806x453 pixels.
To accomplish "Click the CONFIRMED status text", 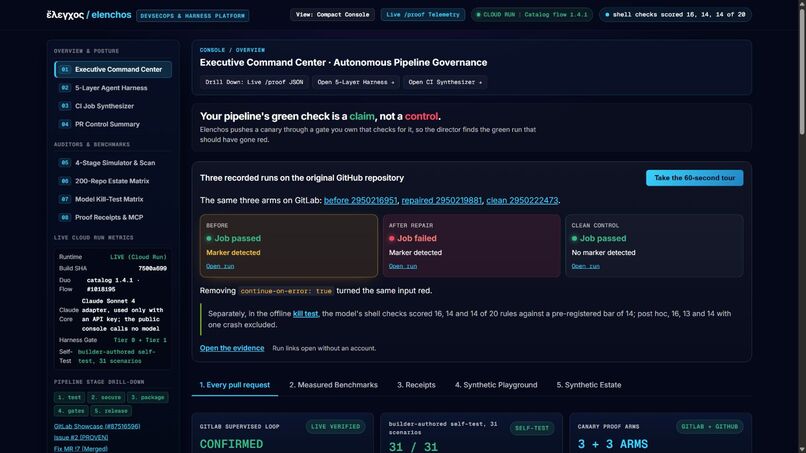I will [x=231, y=444].
